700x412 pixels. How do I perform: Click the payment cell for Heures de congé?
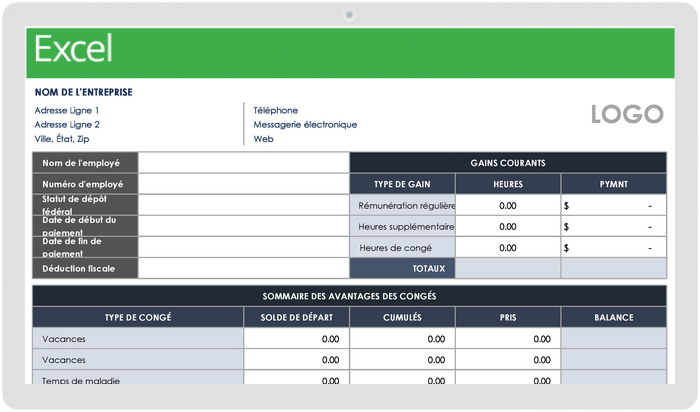point(614,247)
